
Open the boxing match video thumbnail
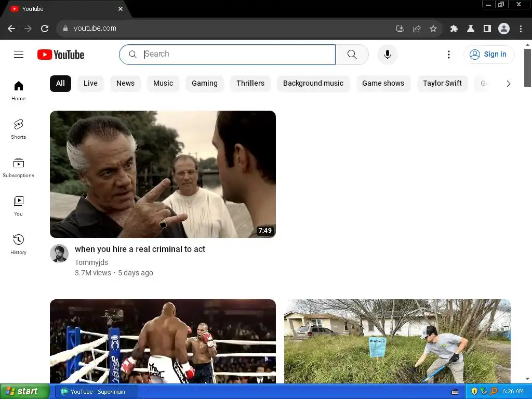(163, 341)
